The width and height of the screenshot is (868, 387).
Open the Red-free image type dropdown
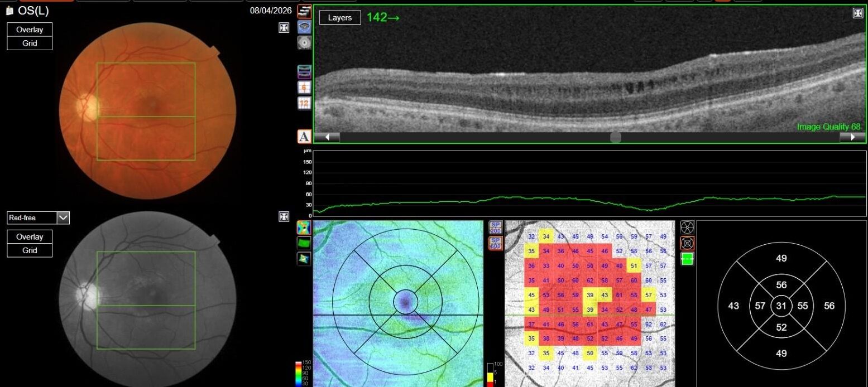pyautogui.click(x=63, y=218)
